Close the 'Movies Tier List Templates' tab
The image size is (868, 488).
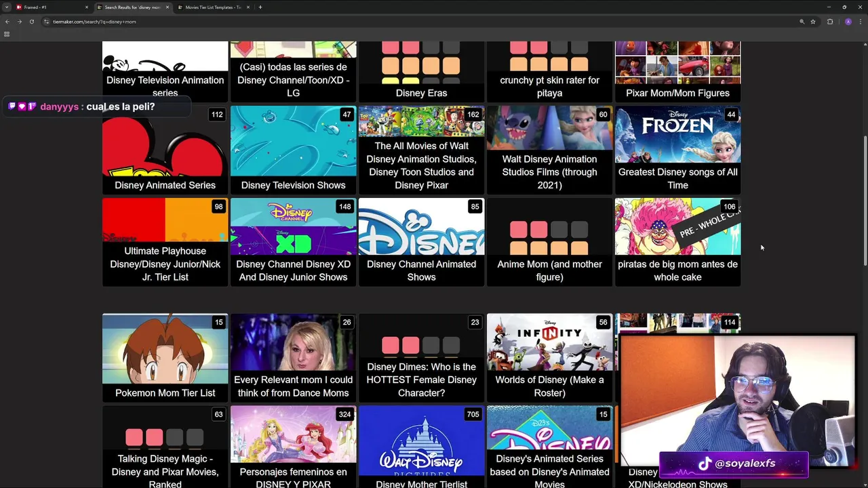click(248, 7)
